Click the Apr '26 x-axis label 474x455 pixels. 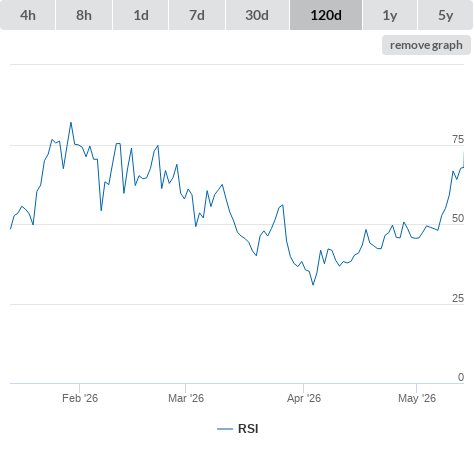(304, 398)
